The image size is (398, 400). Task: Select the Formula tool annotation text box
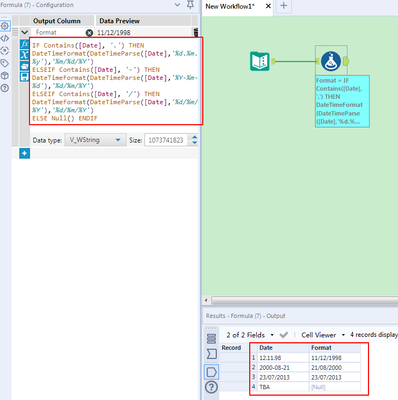coord(342,101)
